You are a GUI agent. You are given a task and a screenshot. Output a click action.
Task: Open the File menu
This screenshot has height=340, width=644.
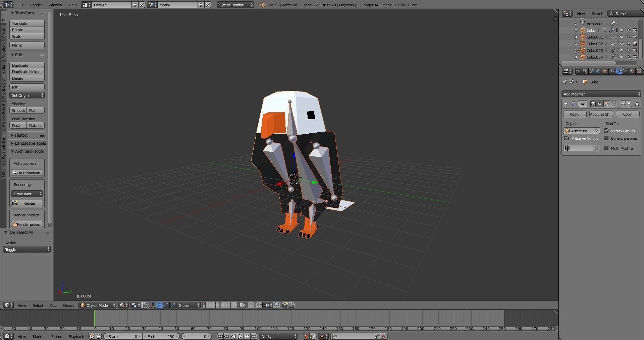20,5
